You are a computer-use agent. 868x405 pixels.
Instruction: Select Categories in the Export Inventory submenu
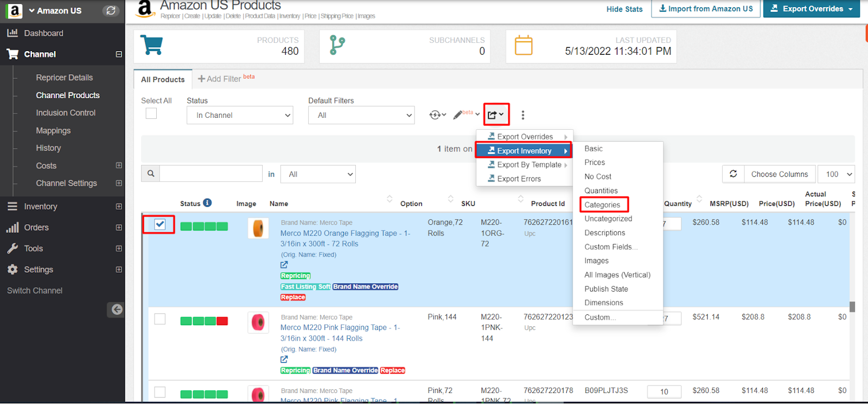[602, 205]
